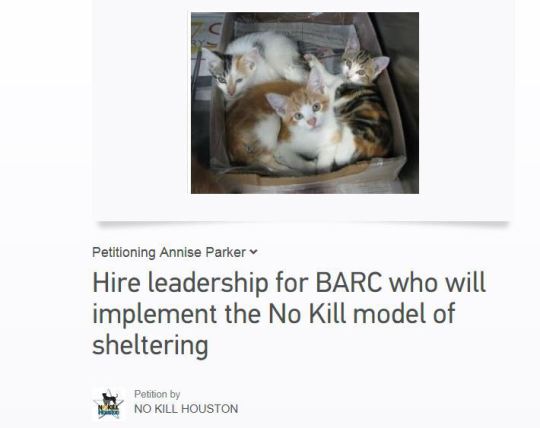
Task: Click the No Kill Houston star logo
Action: click(x=108, y=404)
